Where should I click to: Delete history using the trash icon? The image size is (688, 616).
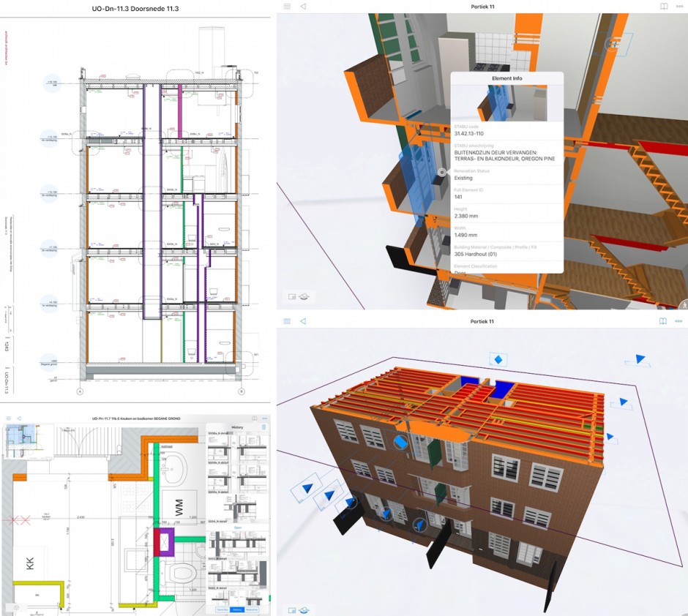[264, 427]
